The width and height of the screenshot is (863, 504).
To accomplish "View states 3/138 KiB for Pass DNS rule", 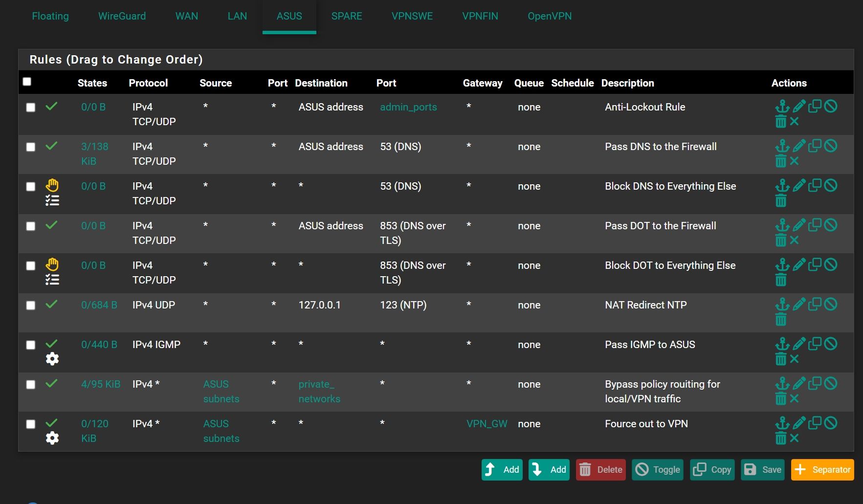I will tap(95, 153).
